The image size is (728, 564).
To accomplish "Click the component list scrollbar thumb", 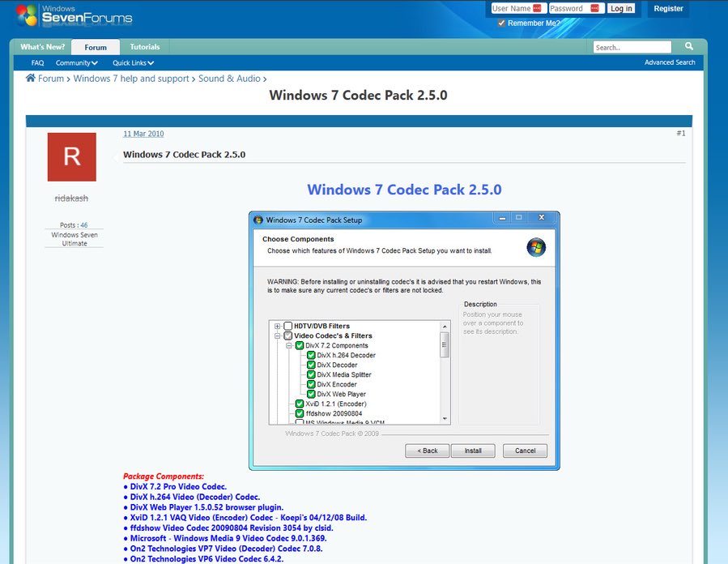I will coord(445,344).
